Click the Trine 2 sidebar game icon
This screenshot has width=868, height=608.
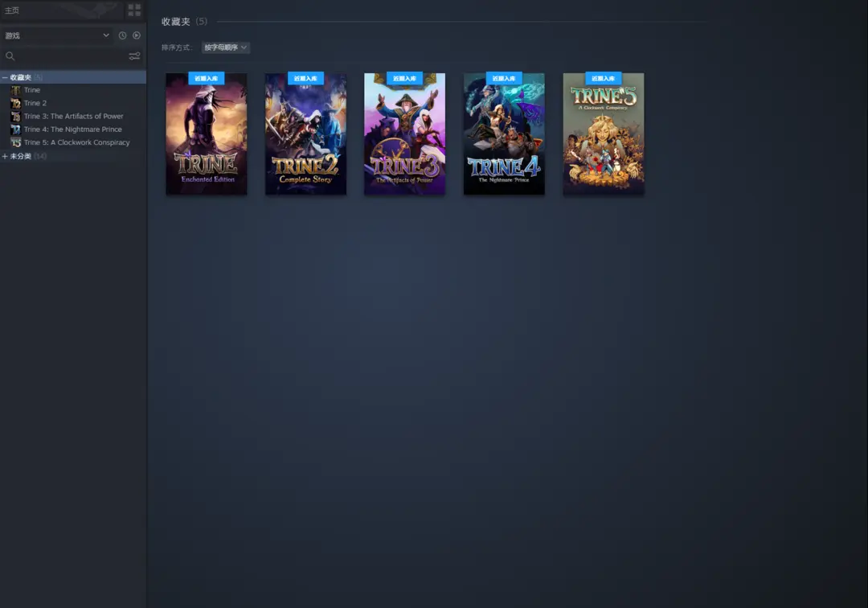15,103
